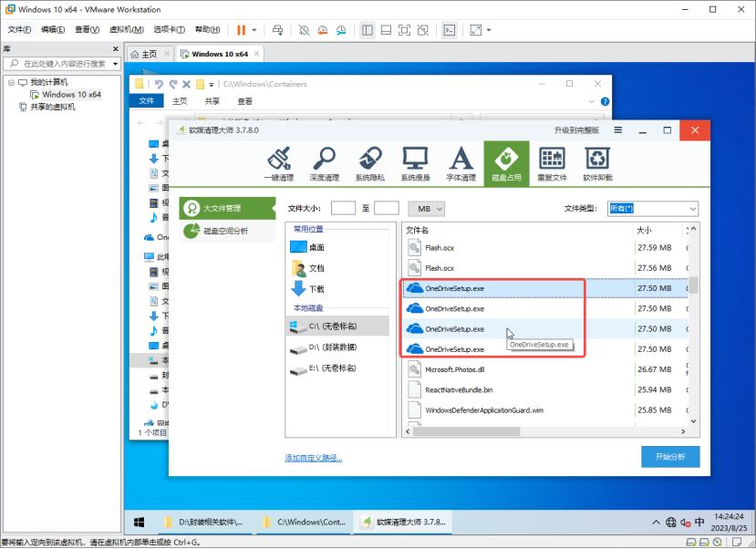756x549 pixels.
Task: Open the 文件(F) menu in VMware
Action: [19, 30]
